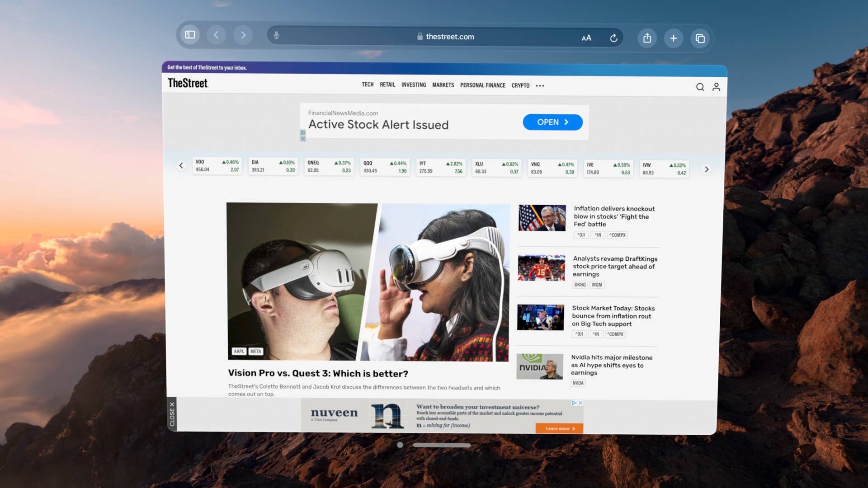868x488 pixels.
Task: Show previous tickers in stock carousel
Action: coord(181,165)
